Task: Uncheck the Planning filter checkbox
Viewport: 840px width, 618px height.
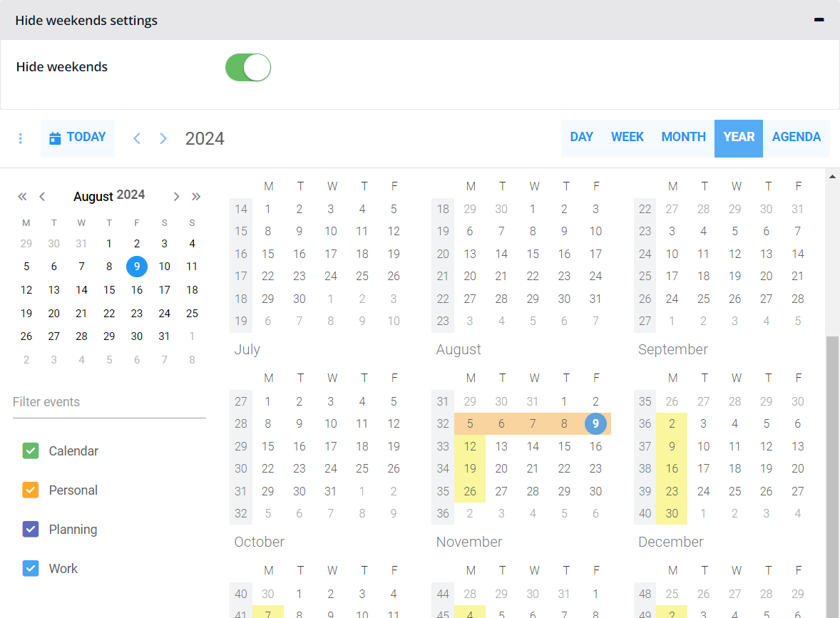Action: click(x=31, y=529)
